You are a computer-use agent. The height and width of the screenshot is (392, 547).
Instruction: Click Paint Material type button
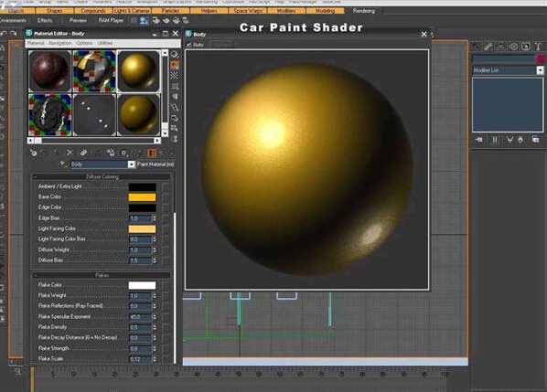tap(156, 164)
